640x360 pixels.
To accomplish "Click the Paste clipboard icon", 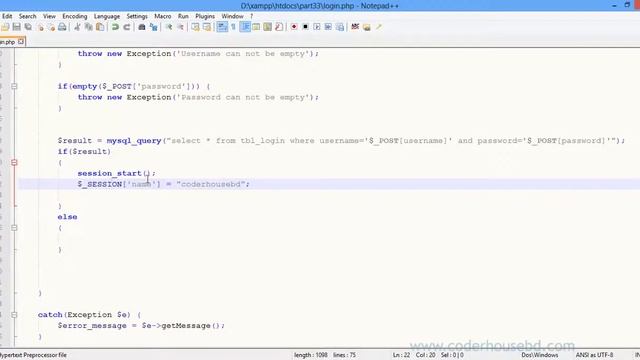I will [100, 27].
